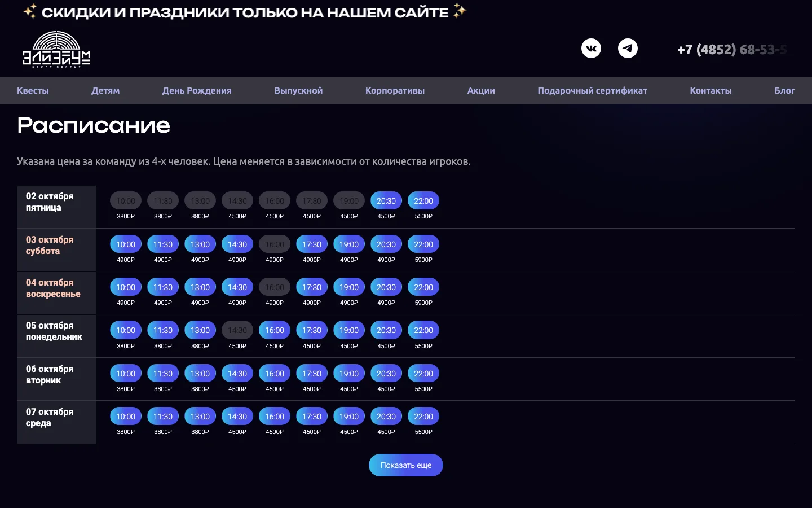Reserve 22:00 on 05 октября понедельник
Screen dimensions: 812x508
click(x=423, y=330)
